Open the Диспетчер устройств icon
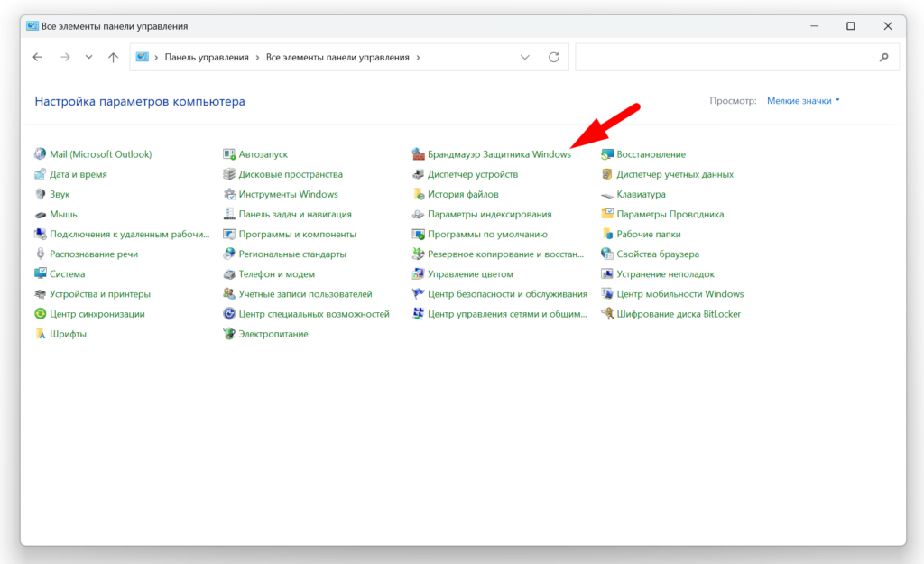The width and height of the screenshot is (924, 564). [419, 174]
